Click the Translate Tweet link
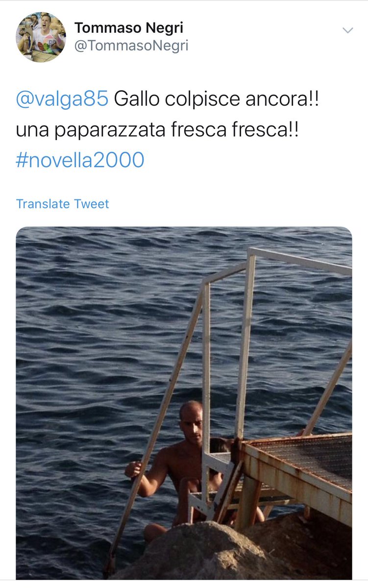The width and height of the screenshot is (368, 588). click(x=62, y=204)
